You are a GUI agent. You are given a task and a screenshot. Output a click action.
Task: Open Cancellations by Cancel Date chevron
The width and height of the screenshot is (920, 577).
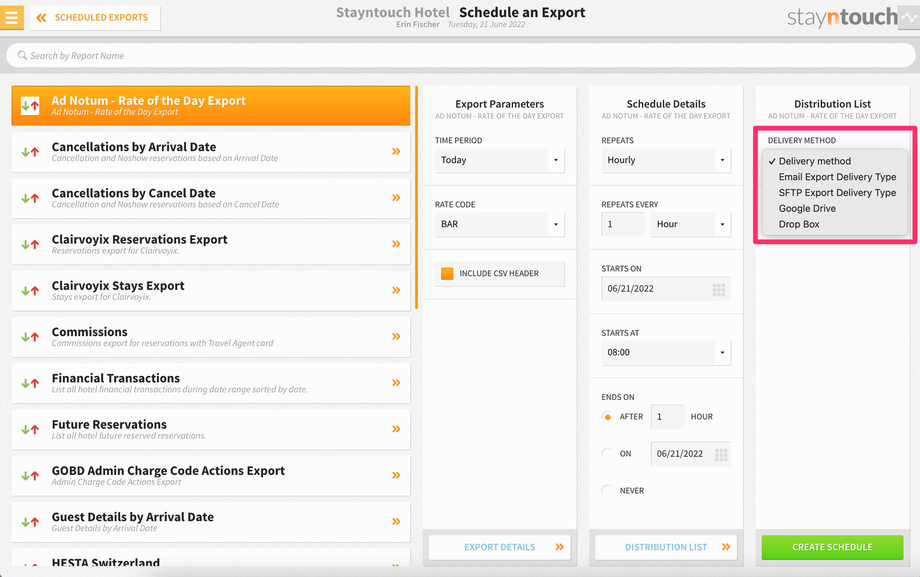coord(396,198)
